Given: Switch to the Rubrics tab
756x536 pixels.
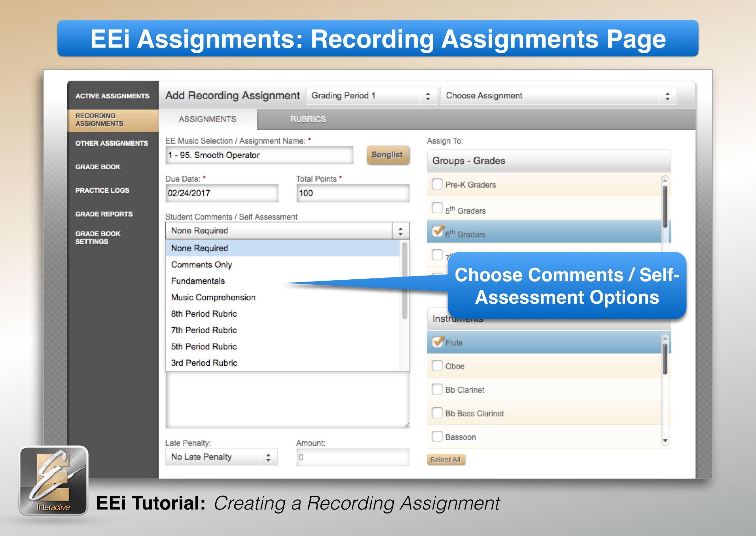Looking at the screenshot, I should (x=308, y=119).
